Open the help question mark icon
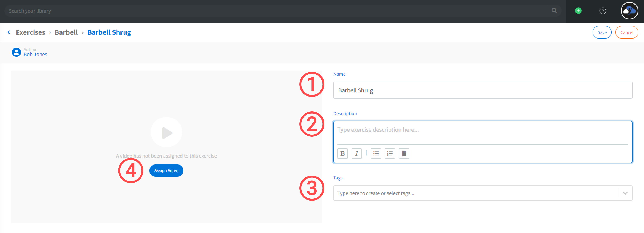This screenshot has width=644, height=233. coord(602,11)
